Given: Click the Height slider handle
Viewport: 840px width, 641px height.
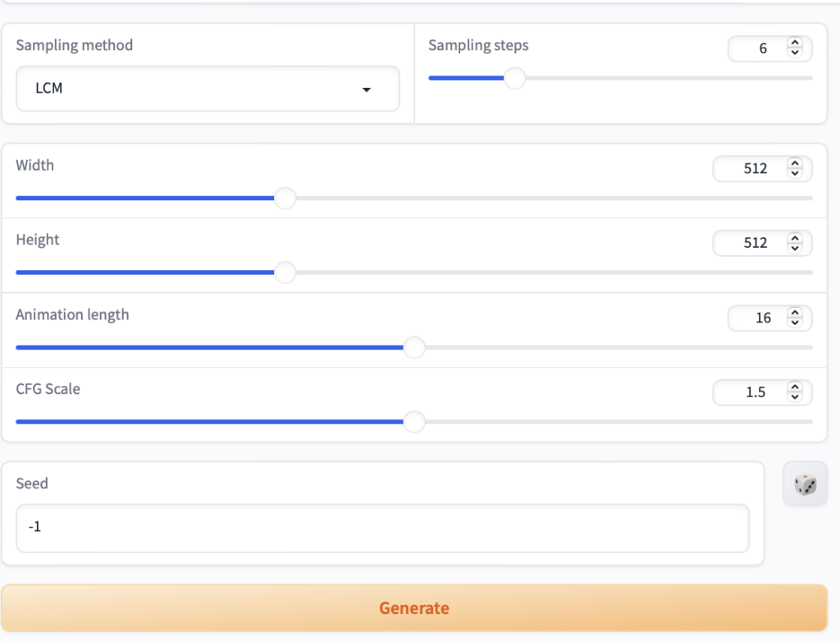Looking at the screenshot, I should click(x=285, y=272).
